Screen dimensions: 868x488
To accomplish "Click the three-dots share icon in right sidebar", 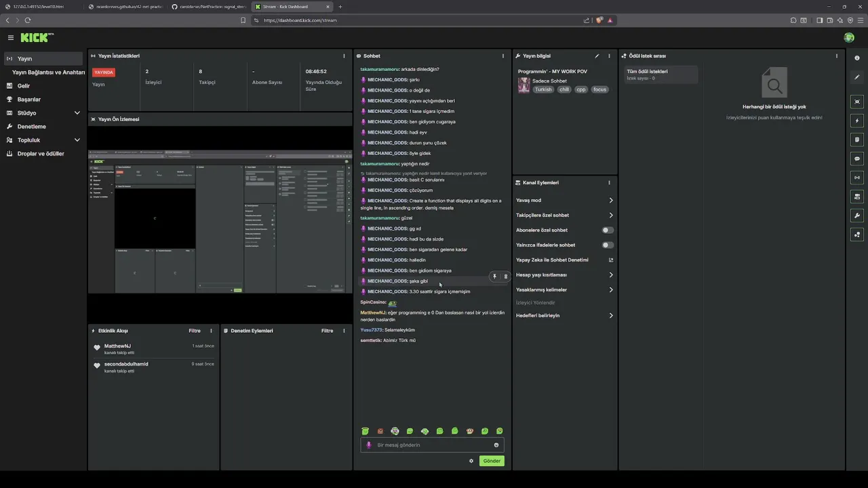I will coord(857,235).
